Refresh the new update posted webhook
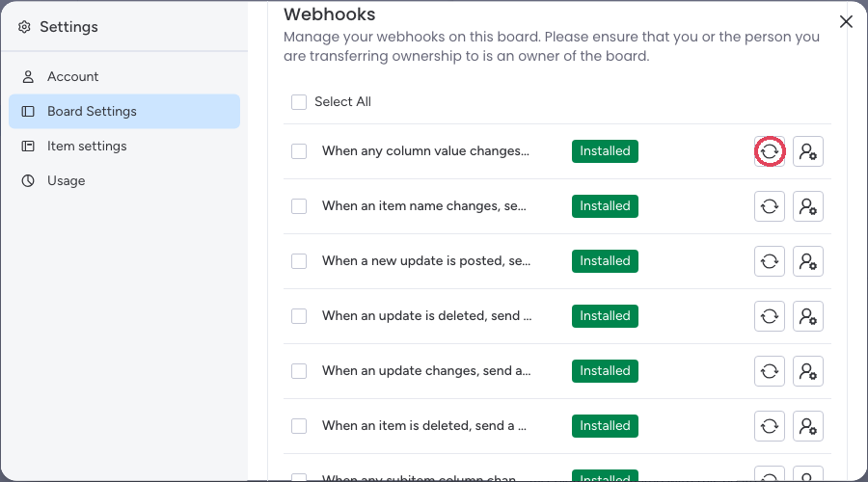Viewport: 868px width, 482px height. (x=770, y=261)
